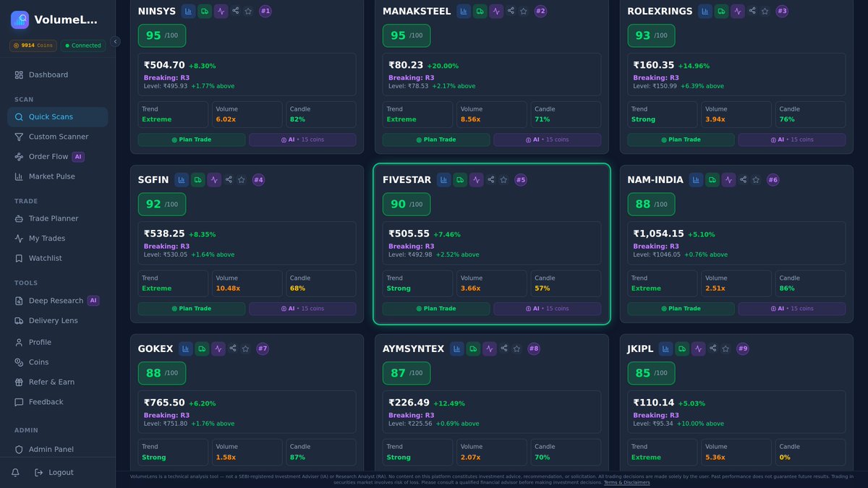This screenshot has width=868, height=488.
Task: Open the chart icon for GOKEX
Action: point(185,348)
